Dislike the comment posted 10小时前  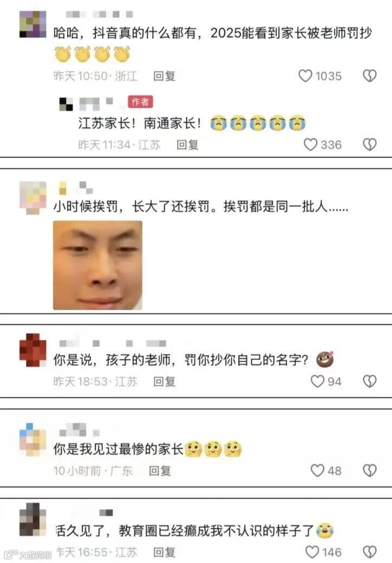(369, 470)
